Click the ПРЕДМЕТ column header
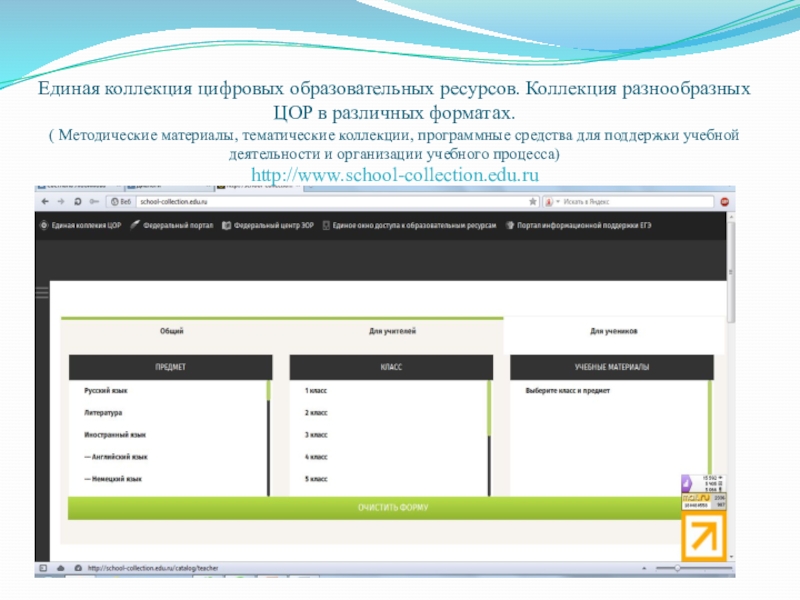Screen dimensions: 800x600 [170, 367]
